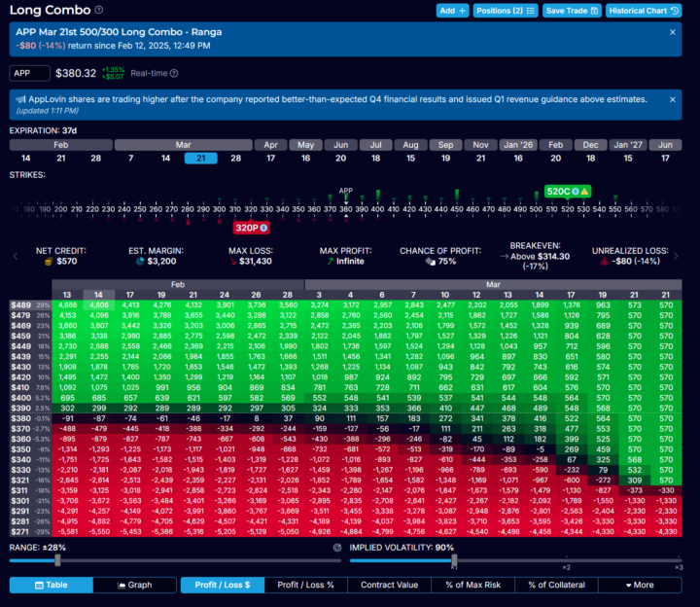Click the Save Trade button

[x=572, y=10]
